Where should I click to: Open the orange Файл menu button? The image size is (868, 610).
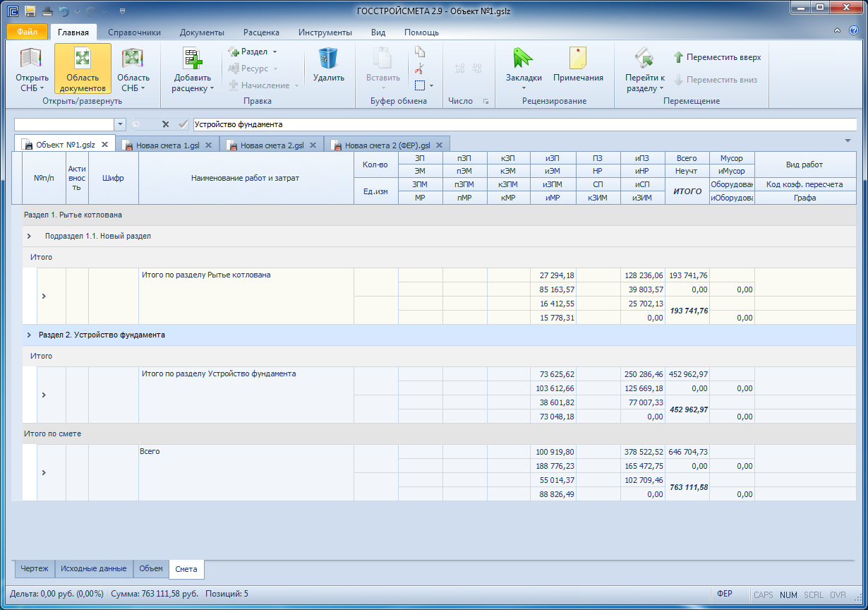click(28, 32)
